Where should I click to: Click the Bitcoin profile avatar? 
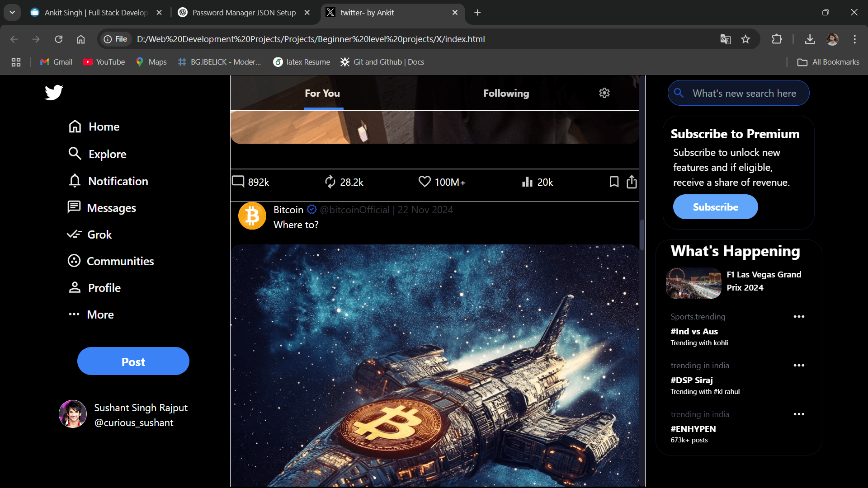click(x=252, y=216)
